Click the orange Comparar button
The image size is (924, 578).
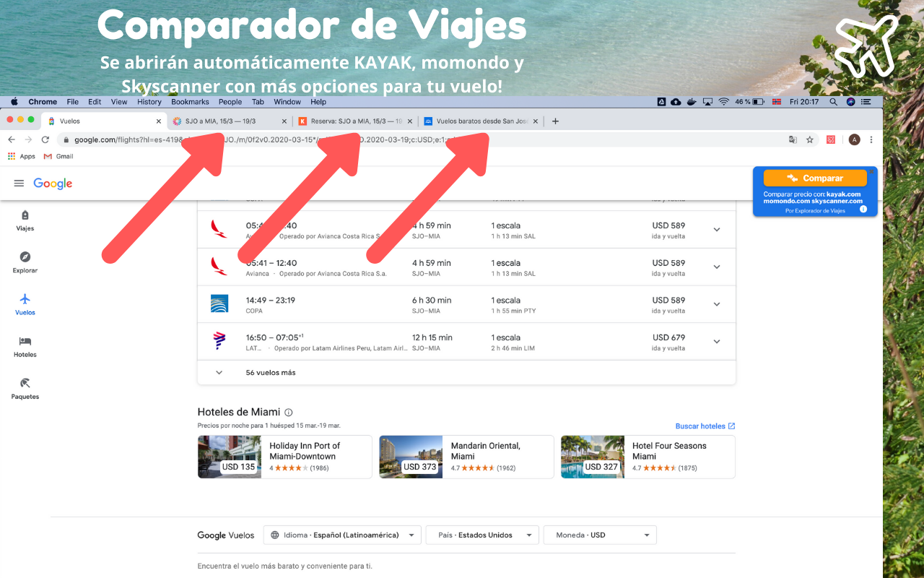815,178
